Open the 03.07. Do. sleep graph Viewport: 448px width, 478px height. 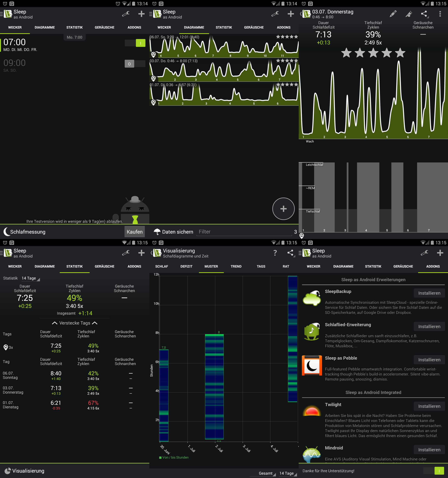click(224, 70)
